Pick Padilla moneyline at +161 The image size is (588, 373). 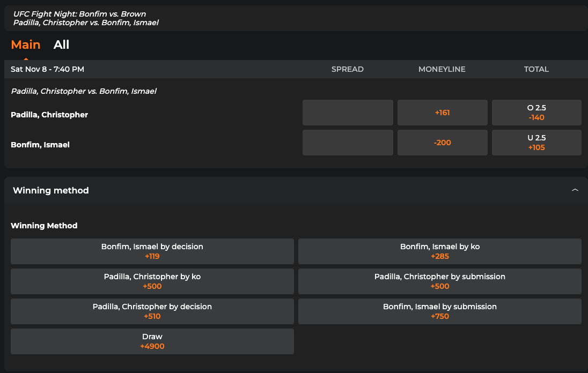(442, 113)
